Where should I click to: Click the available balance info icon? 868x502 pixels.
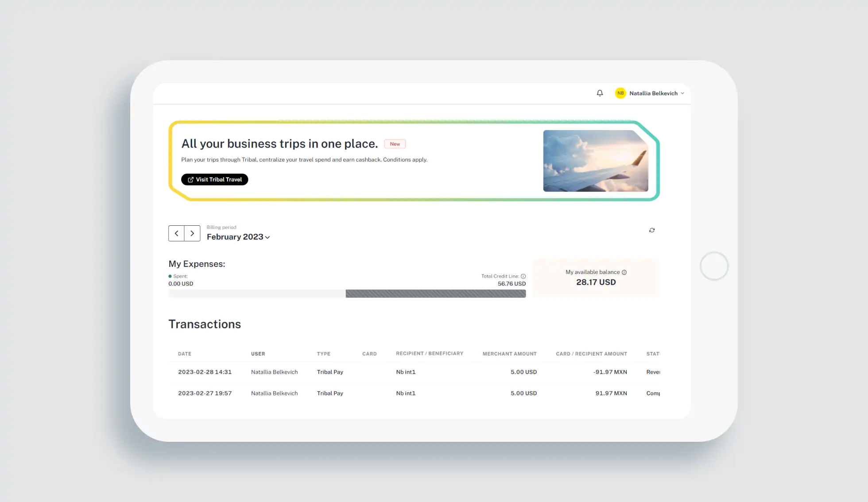624,272
